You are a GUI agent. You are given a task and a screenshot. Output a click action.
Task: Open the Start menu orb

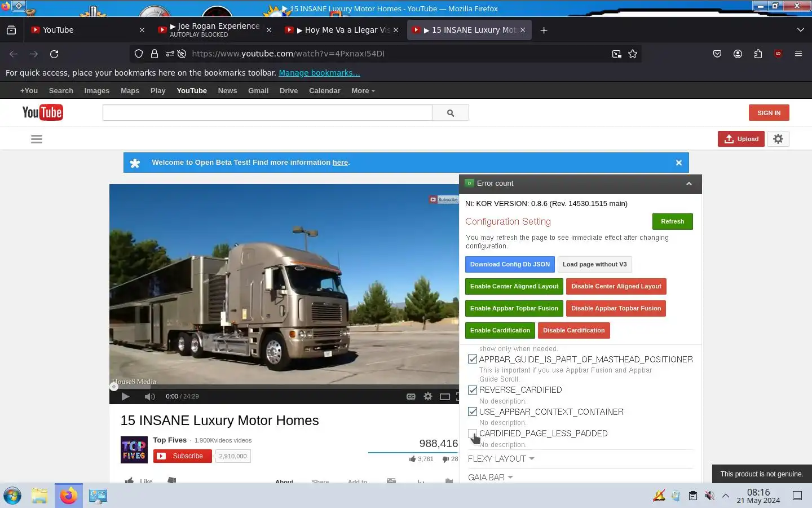pyautogui.click(x=12, y=496)
